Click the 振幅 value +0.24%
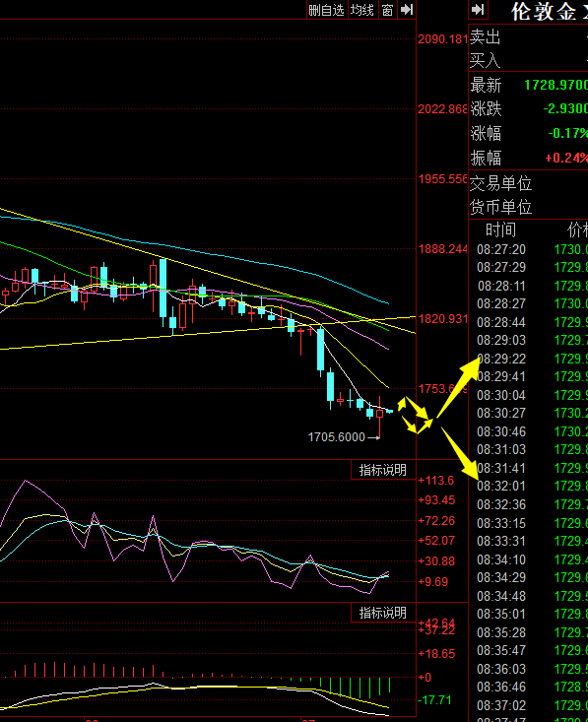Image resolution: width=588 pixels, height=722 pixels. (x=566, y=158)
